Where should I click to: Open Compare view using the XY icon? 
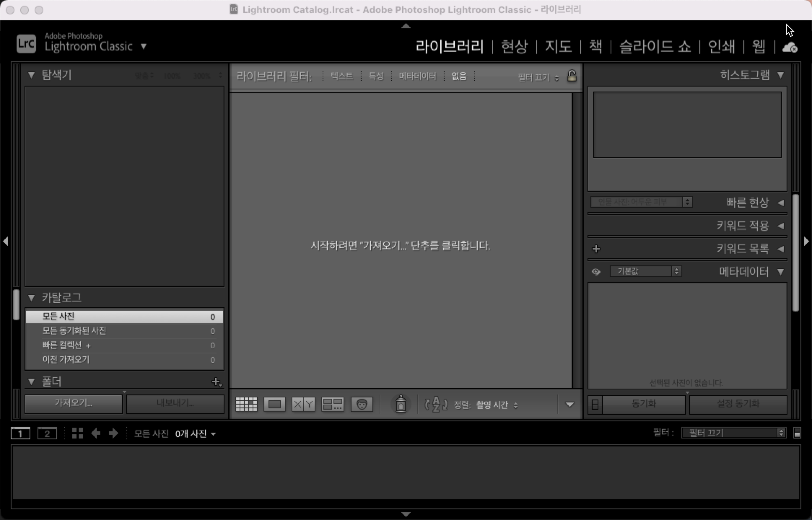[x=302, y=404]
